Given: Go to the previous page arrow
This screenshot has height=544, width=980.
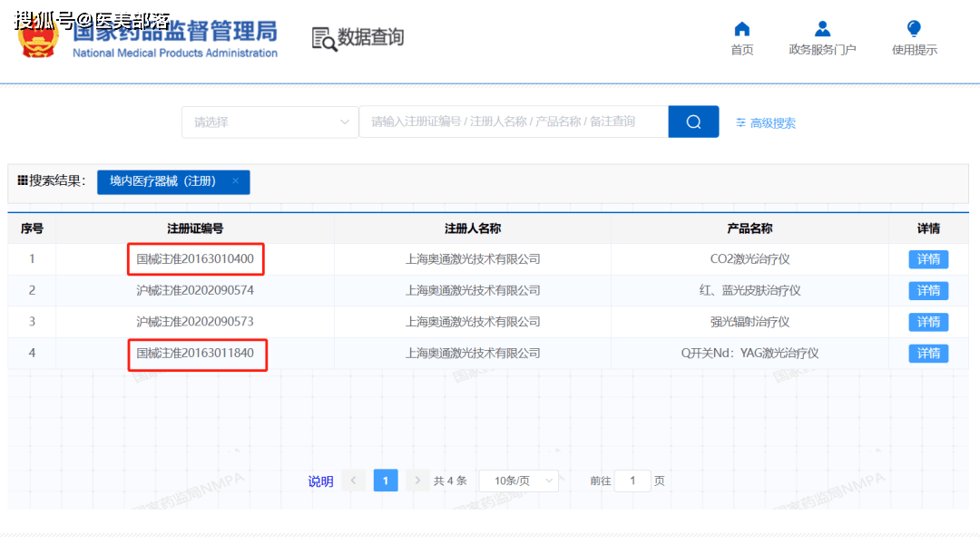Looking at the screenshot, I should [354, 481].
